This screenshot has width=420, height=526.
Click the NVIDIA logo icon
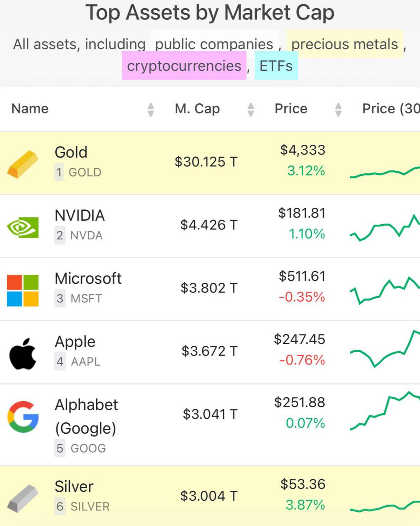pyautogui.click(x=23, y=227)
